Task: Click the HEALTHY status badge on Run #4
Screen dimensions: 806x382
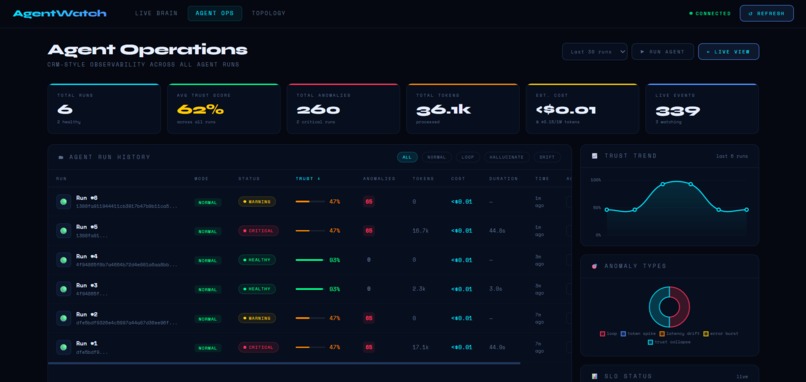Action: [x=257, y=260]
